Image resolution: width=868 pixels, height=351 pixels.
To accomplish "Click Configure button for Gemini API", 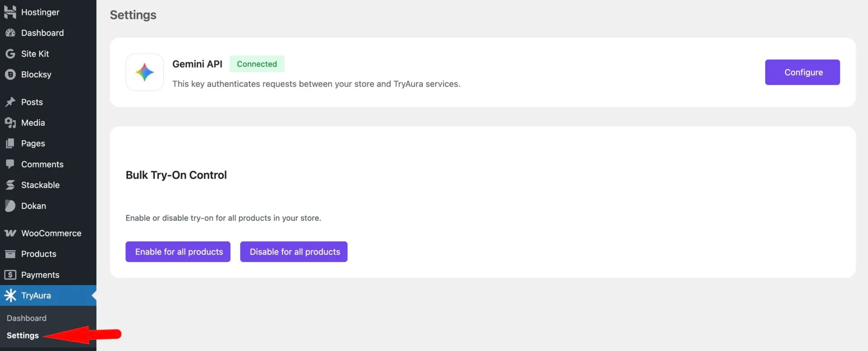I will 802,72.
